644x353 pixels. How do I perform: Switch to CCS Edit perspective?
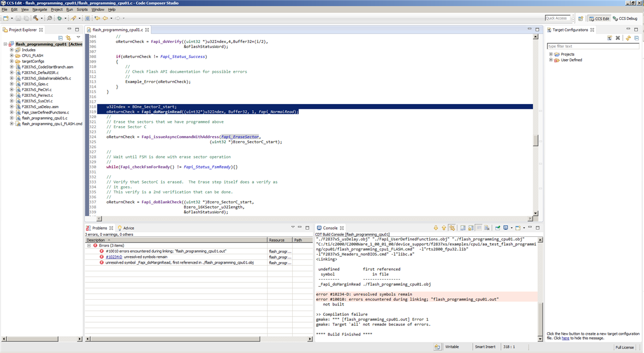click(599, 18)
